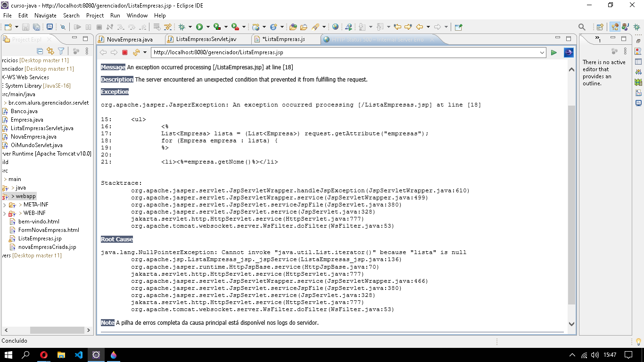Open the Windows Start menu

pos(8,354)
